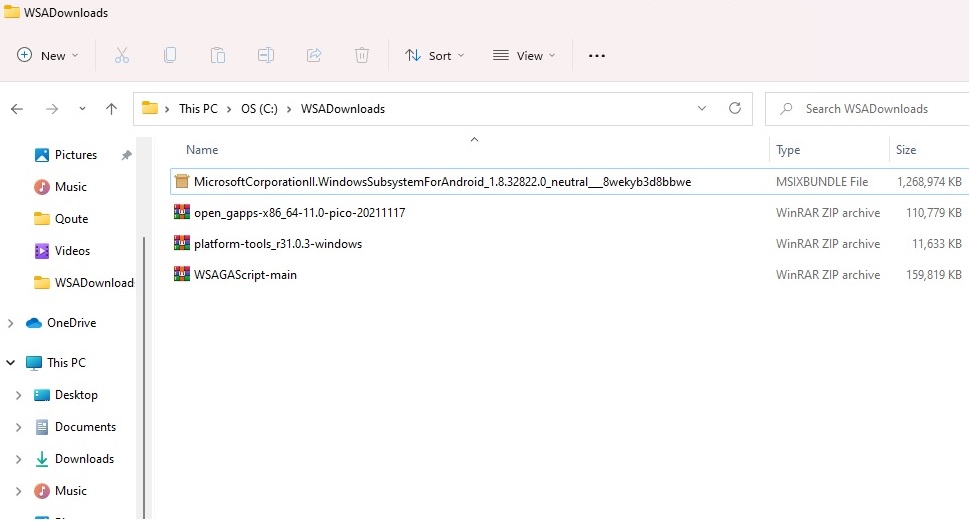Select platform-tools_r31.0.3-windows file name
This screenshot has width=970, height=521.
278,244
